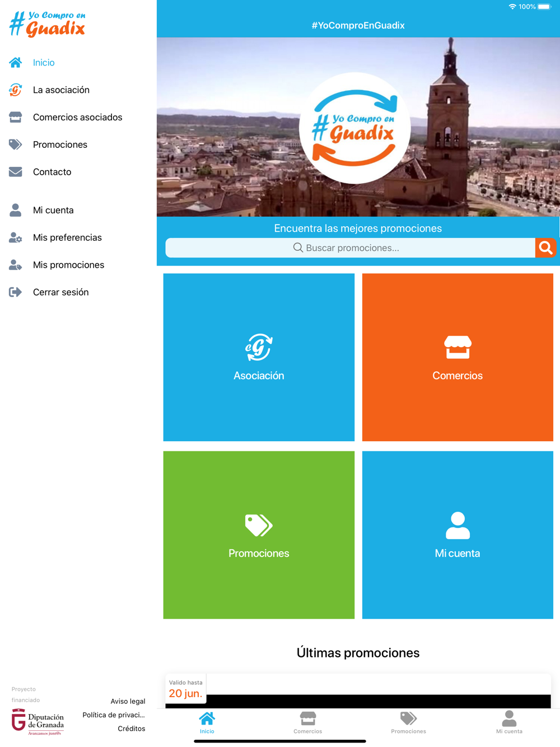Image resolution: width=560 pixels, height=747 pixels.
Task: Tap the promotion card dated 20 jun.
Action: pyautogui.click(x=358, y=691)
